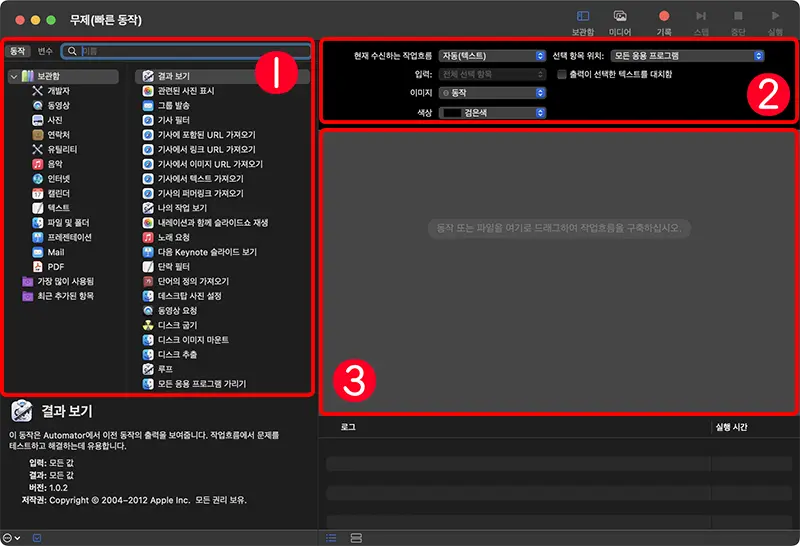Run the workflow with 실행 icon
Image resolution: width=800 pixels, height=546 pixels.
pyautogui.click(x=775, y=16)
